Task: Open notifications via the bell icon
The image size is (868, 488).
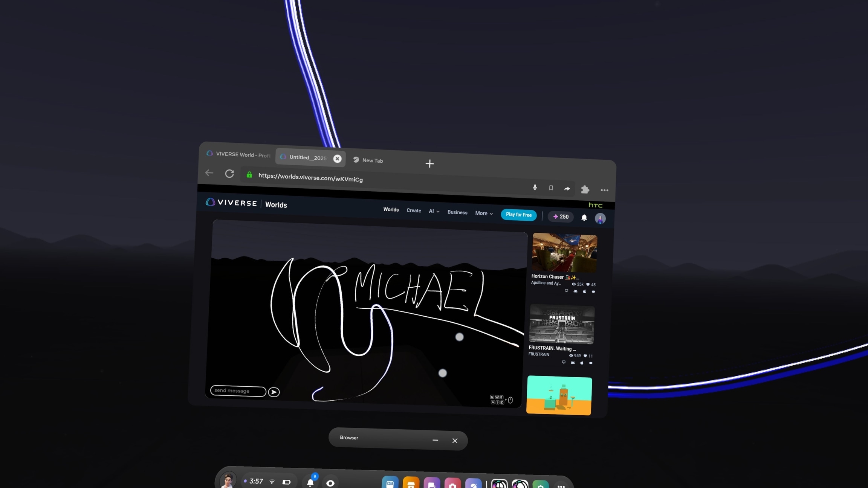Action: click(584, 218)
